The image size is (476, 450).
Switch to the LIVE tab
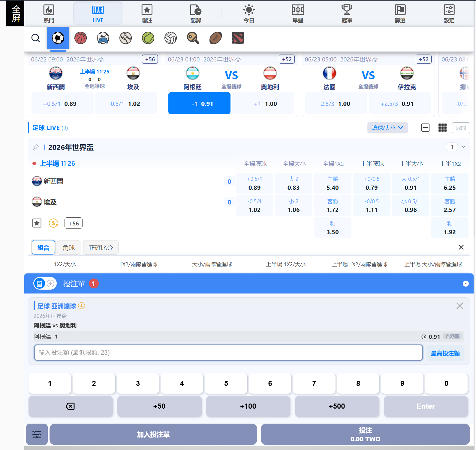click(x=98, y=13)
